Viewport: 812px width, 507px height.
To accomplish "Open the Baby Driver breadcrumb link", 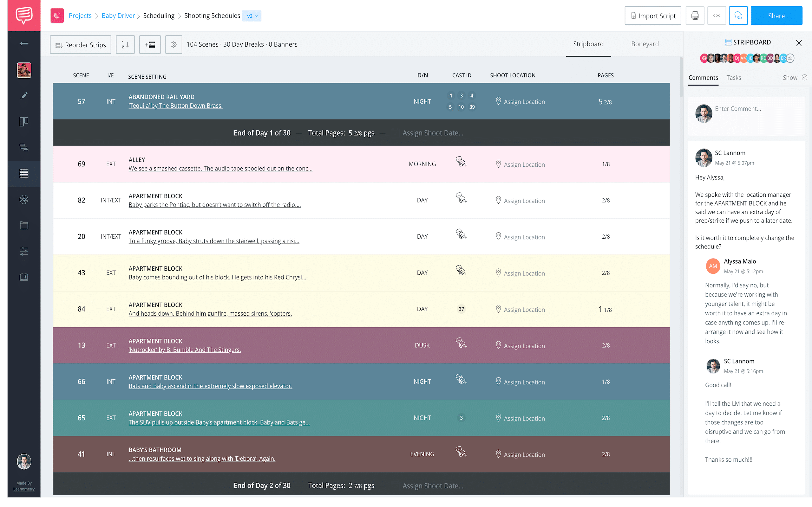I will tap(118, 16).
